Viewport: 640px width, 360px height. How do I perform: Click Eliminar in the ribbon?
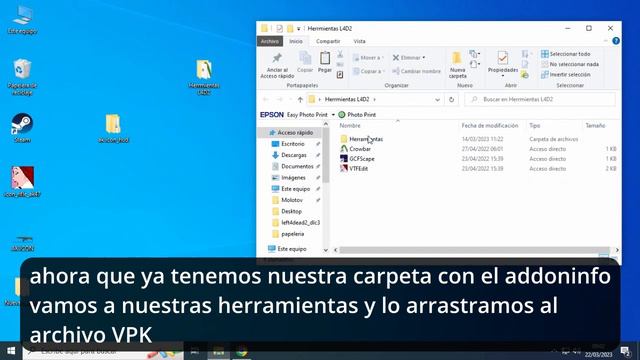[409, 58]
